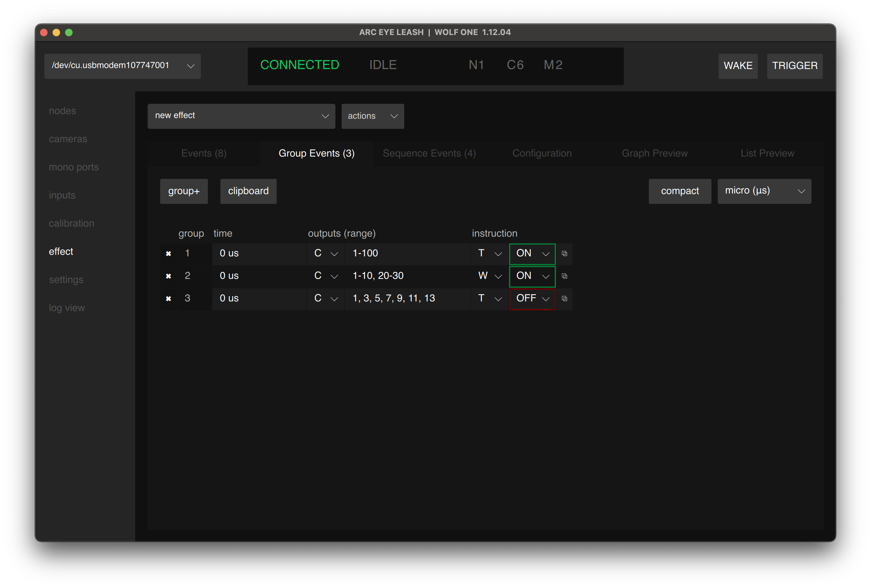Copy group 1 row via duplicate icon

[x=564, y=254]
